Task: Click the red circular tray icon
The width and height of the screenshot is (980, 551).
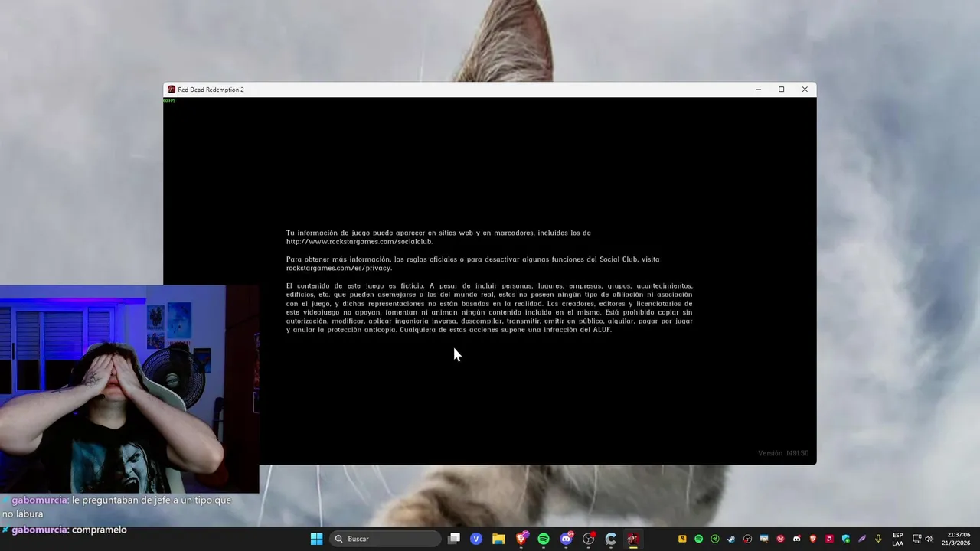Action: coord(780,539)
